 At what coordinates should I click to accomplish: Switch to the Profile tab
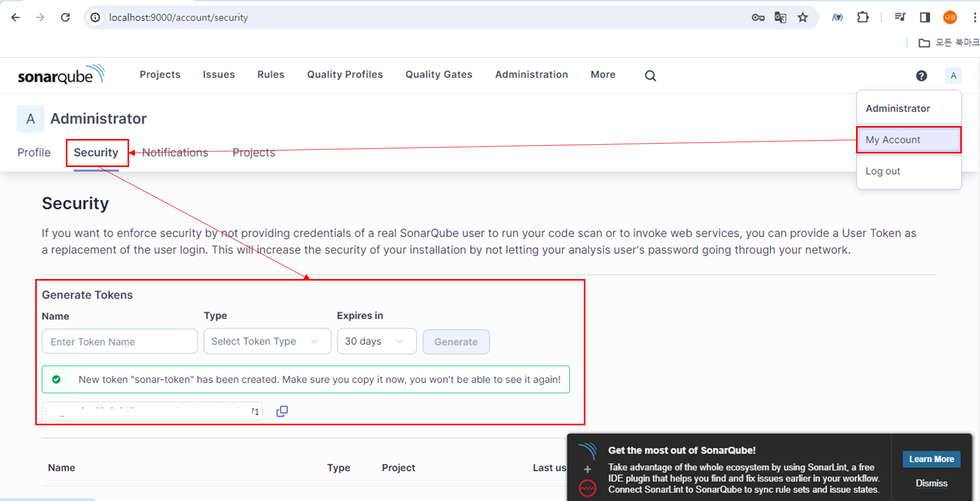pyautogui.click(x=34, y=152)
